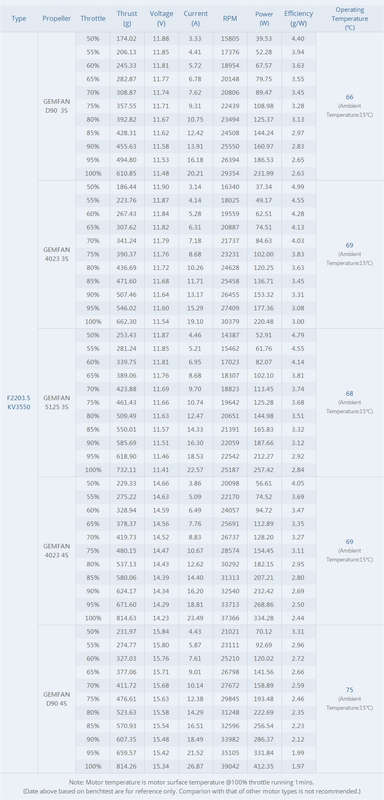Click the RPM column header

point(230,18)
